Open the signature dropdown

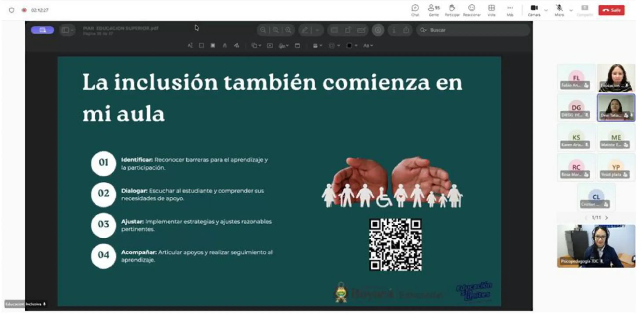pyautogui.click(x=284, y=46)
